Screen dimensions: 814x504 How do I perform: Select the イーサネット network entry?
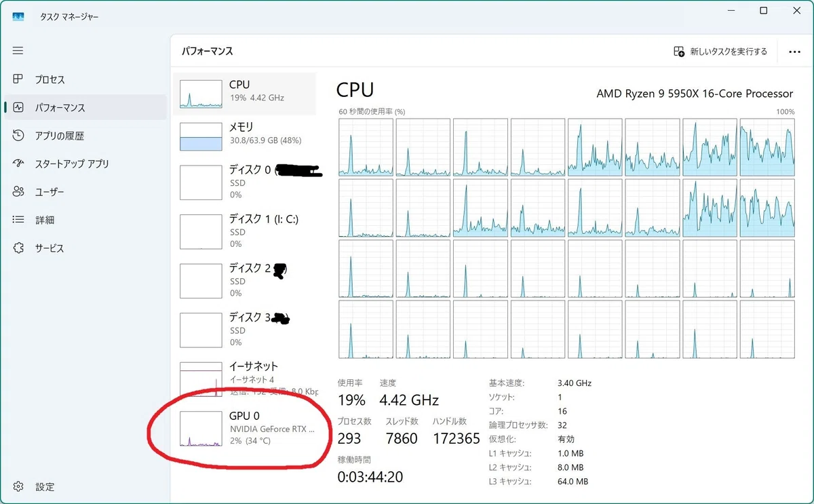245,379
